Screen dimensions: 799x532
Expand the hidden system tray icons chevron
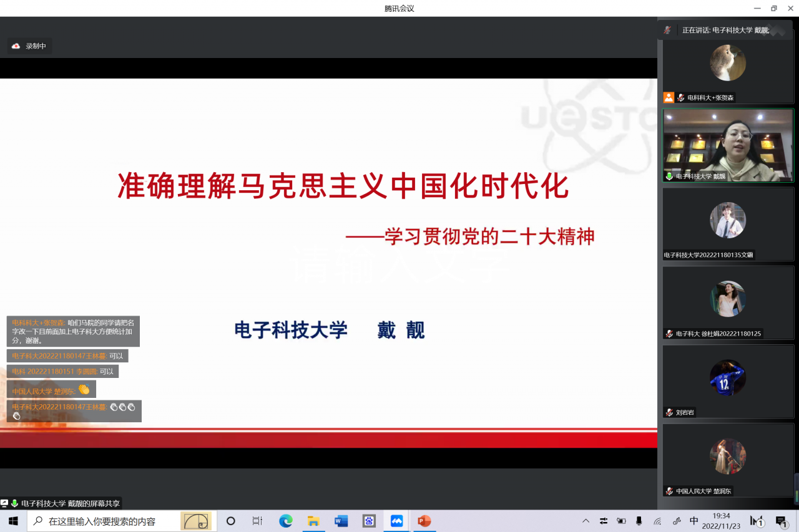[586, 521]
